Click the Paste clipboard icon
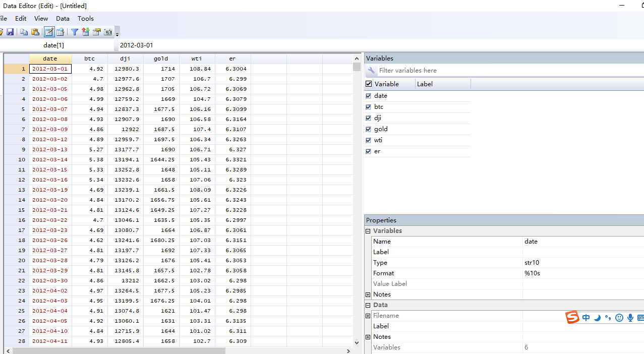Image resolution: width=644 pixels, height=354 pixels. [35, 32]
